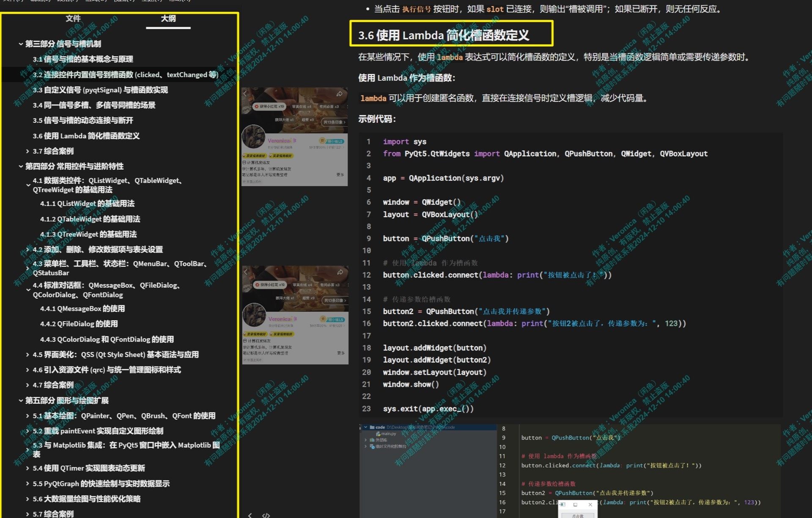Collapse 4.4 标准对话框 outline branch

click(28, 290)
